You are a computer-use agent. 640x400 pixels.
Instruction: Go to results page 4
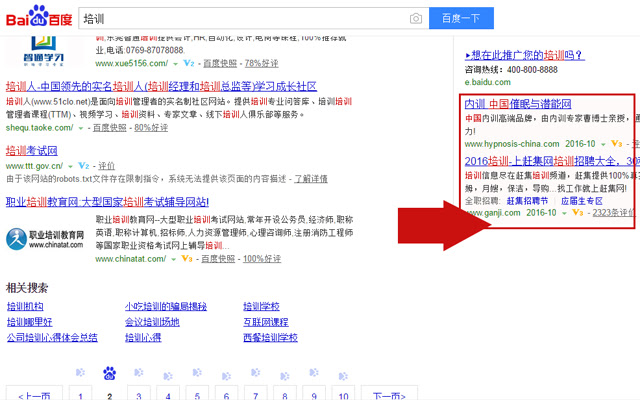[x=168, y=393]
